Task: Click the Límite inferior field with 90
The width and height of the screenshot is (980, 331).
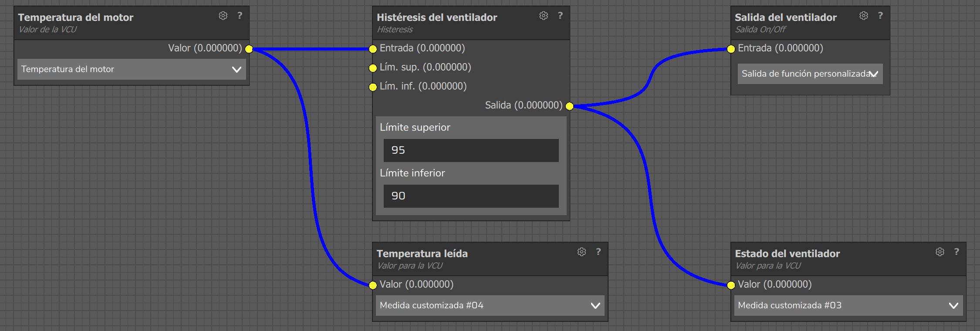Action: [471, 196]
